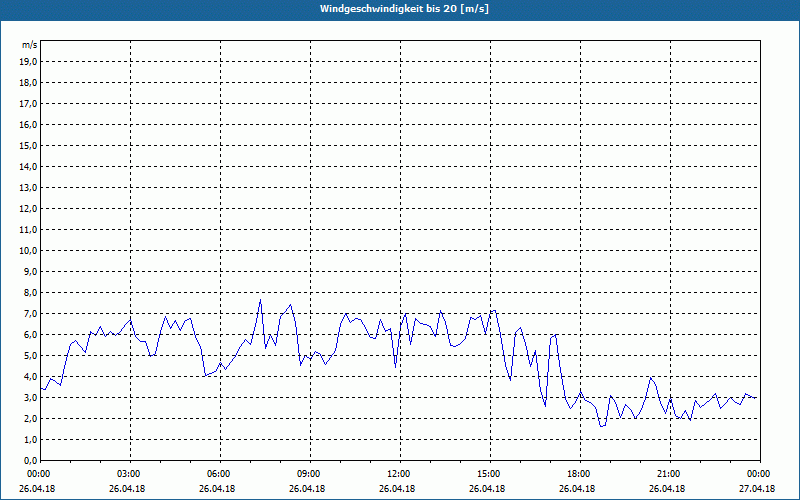Pick the "26.04.18" date under 12:00
The image size is (800, 500).
coord(397,489)
